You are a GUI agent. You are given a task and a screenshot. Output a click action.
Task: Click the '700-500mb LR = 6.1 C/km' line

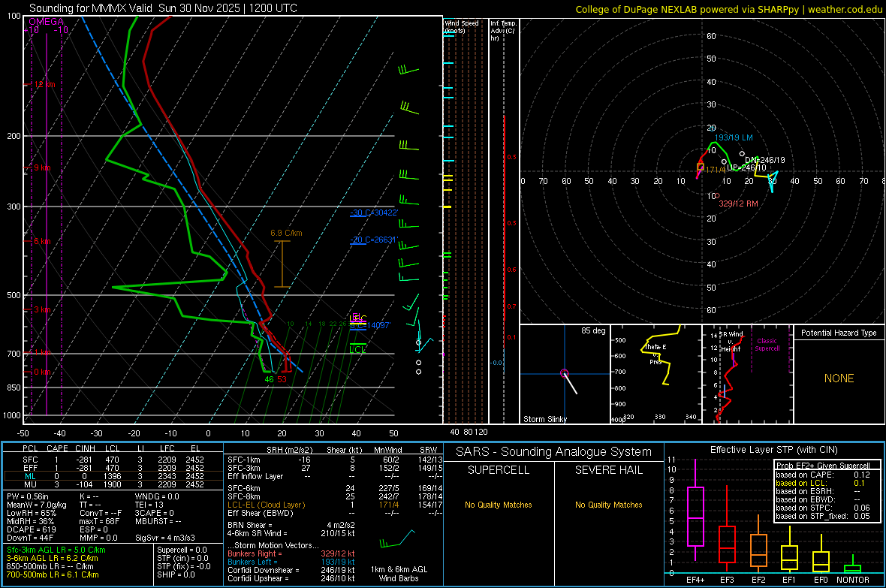point(53,574)
